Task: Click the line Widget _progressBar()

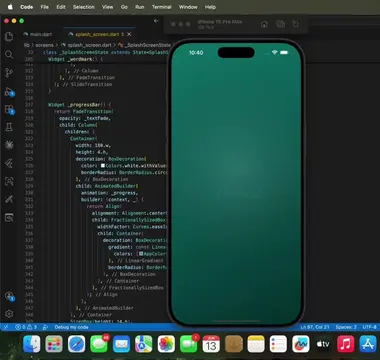Action: 80,105
